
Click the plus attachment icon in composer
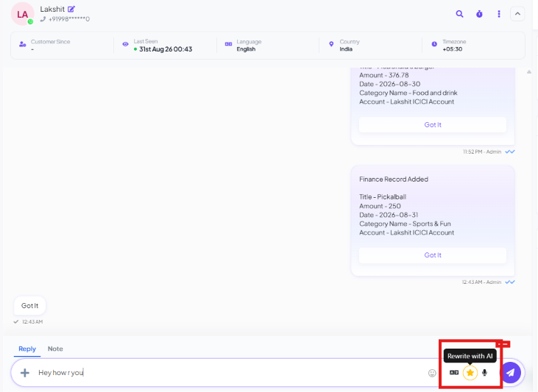click(x=25, y=373)
